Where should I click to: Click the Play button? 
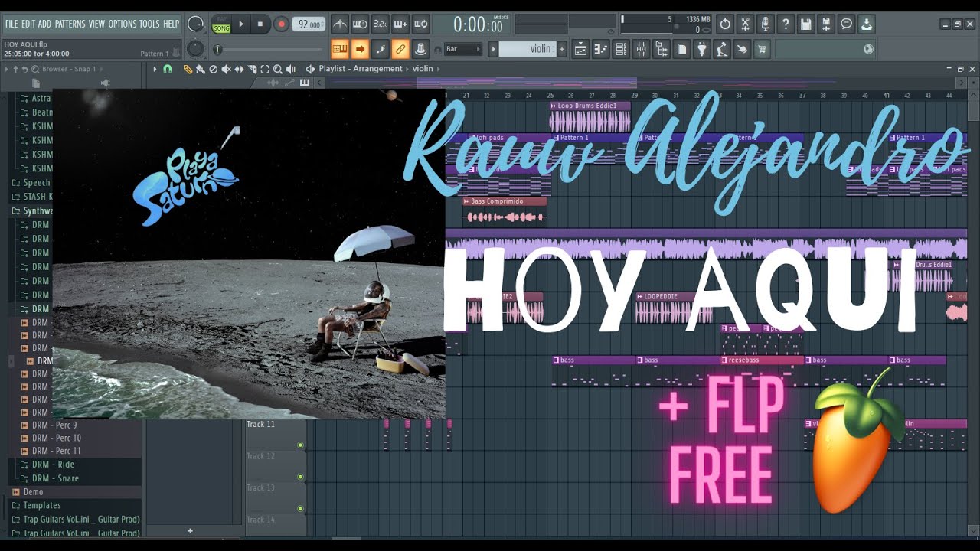(241, 24)
